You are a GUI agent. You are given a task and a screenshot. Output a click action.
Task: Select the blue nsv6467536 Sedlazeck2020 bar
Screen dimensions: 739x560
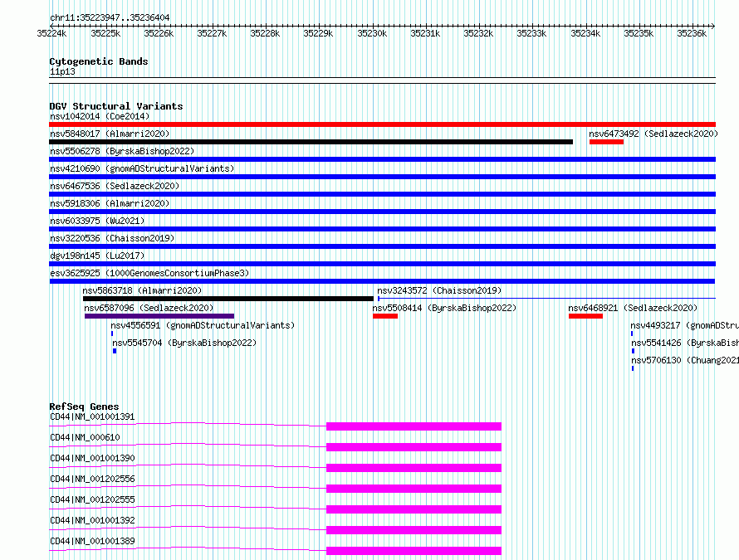click(382, 194)
